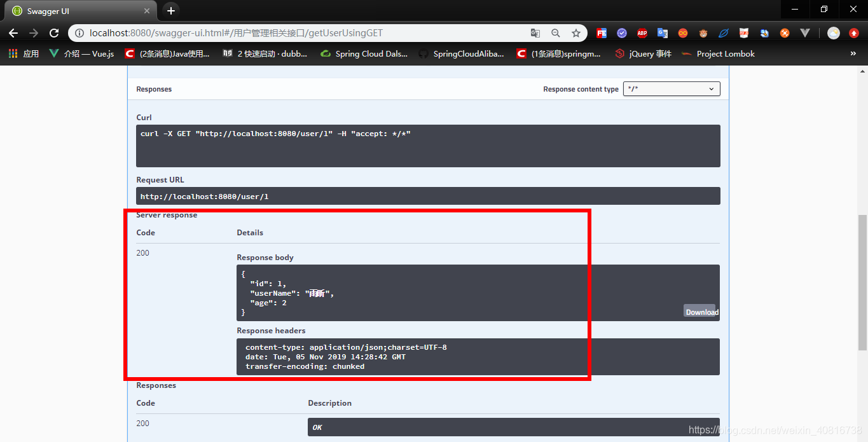Open the (1条消息)springmvc bookmark
868x442 pixels.
[559, 54]
